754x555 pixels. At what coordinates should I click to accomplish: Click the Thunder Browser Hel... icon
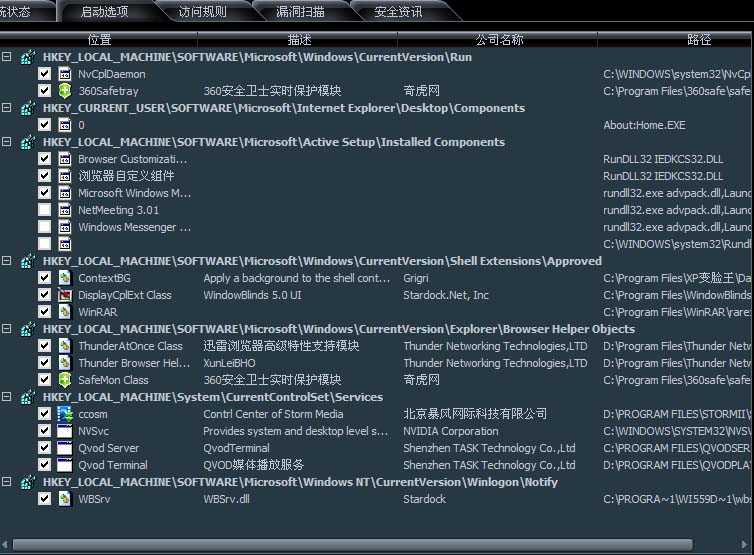tap(64, 363)
